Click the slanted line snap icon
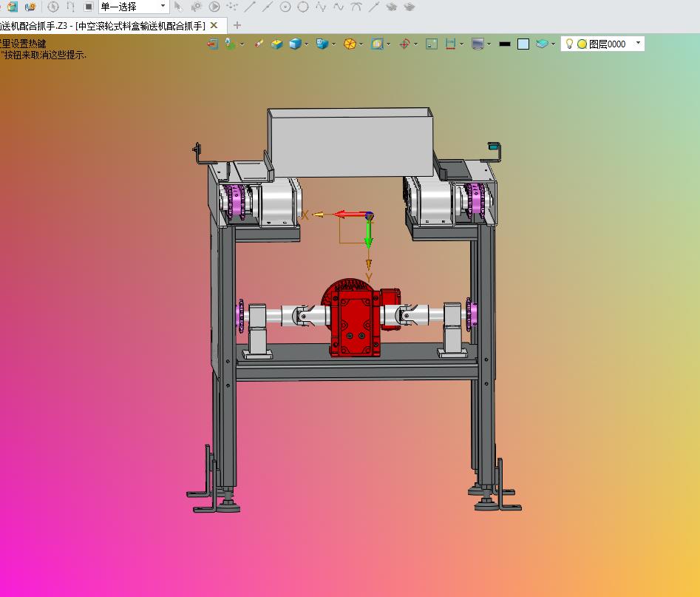This screenshot has width=700, height=597. pyautogui.click(x=374, y=7)
